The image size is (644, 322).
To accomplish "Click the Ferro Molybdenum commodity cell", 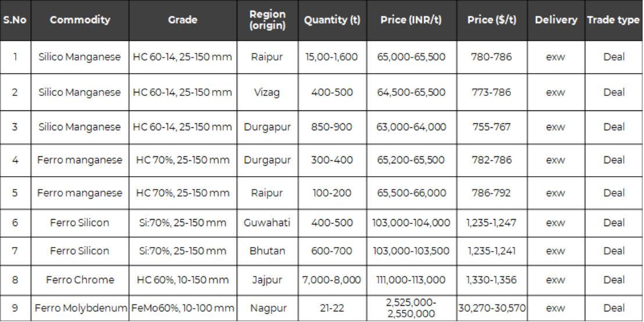I will (80, 308).
